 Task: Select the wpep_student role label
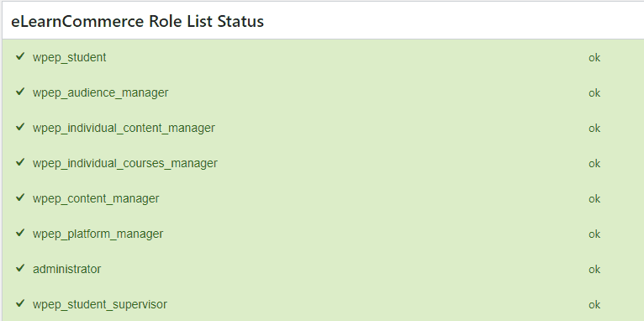tap(70, 57)
